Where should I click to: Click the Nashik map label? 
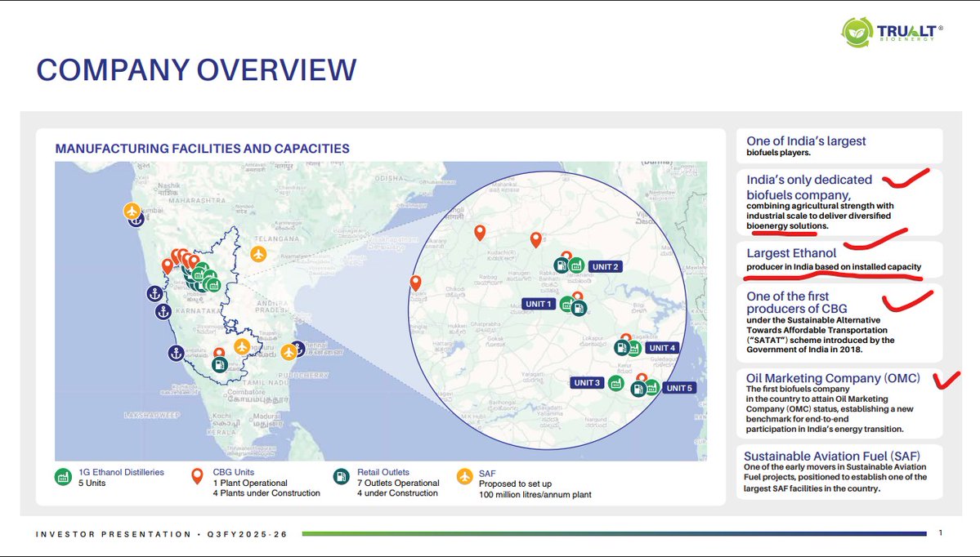[168, 185]
